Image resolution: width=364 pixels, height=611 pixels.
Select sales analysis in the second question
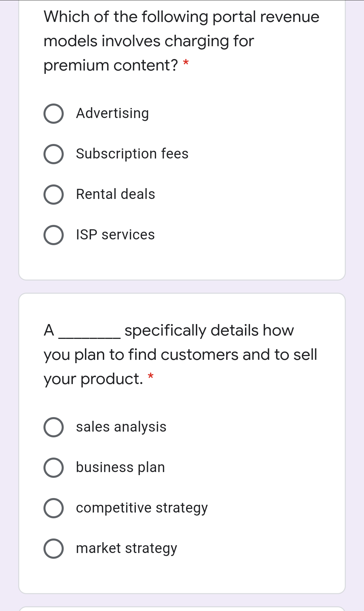click(54, 427)
